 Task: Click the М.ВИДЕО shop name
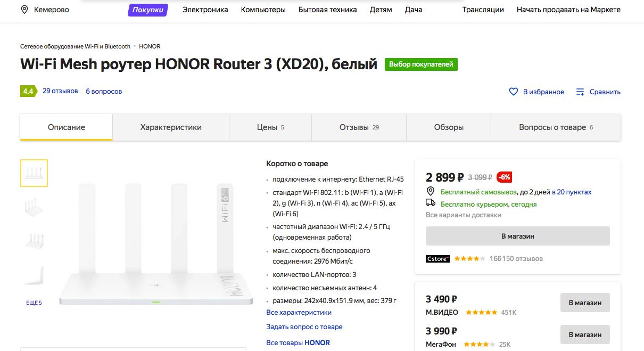pos(442,312)
